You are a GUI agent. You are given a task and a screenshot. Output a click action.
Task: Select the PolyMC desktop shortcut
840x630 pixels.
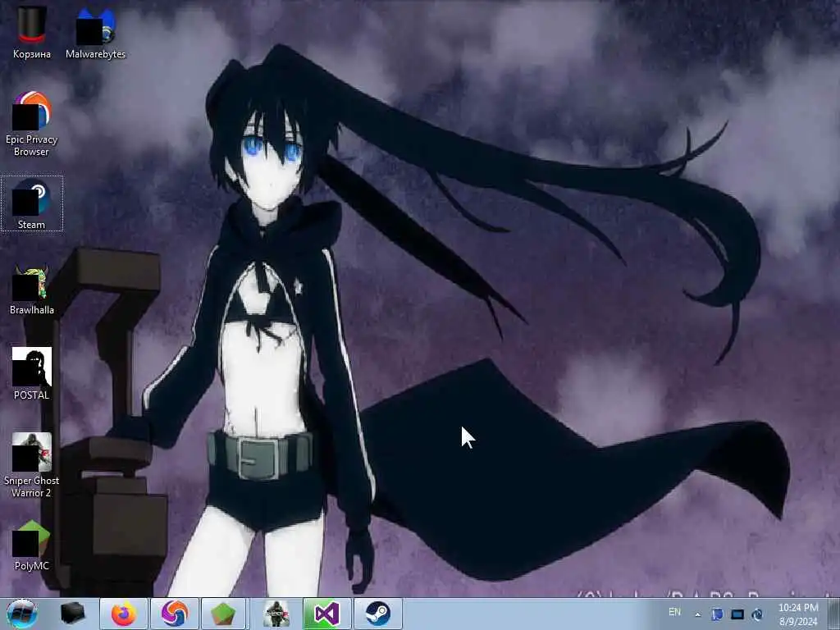[32, 546]
